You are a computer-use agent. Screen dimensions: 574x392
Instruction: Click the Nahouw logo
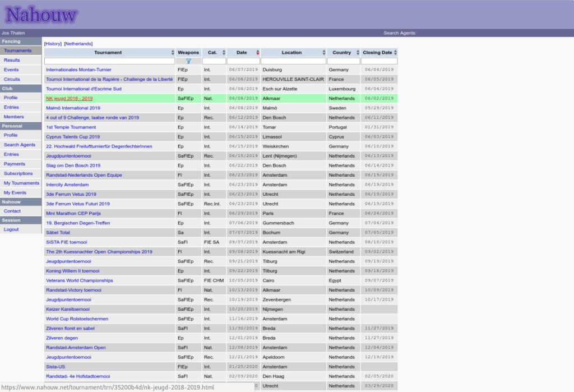pyautogui.click(x=41, y=15)
